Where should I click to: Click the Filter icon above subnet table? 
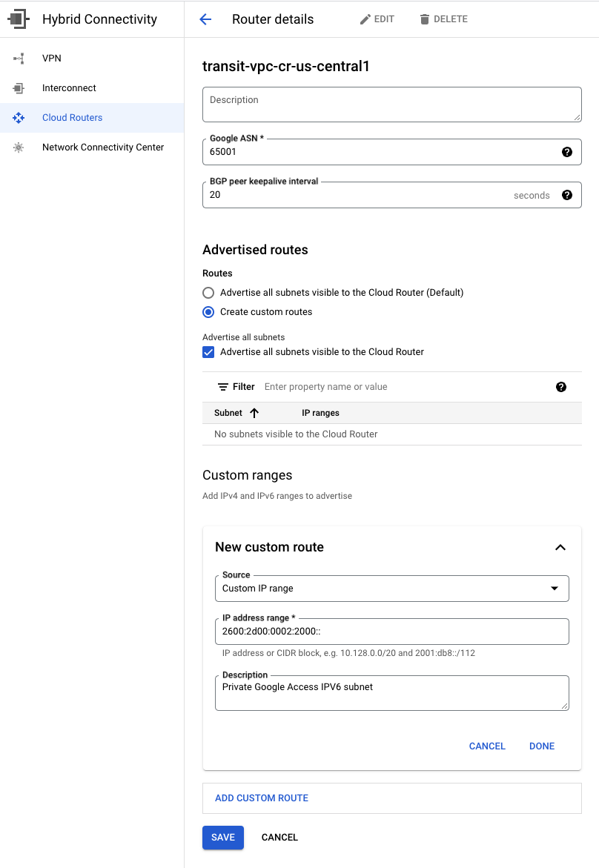pyautogui.click(x=222, y=387)
